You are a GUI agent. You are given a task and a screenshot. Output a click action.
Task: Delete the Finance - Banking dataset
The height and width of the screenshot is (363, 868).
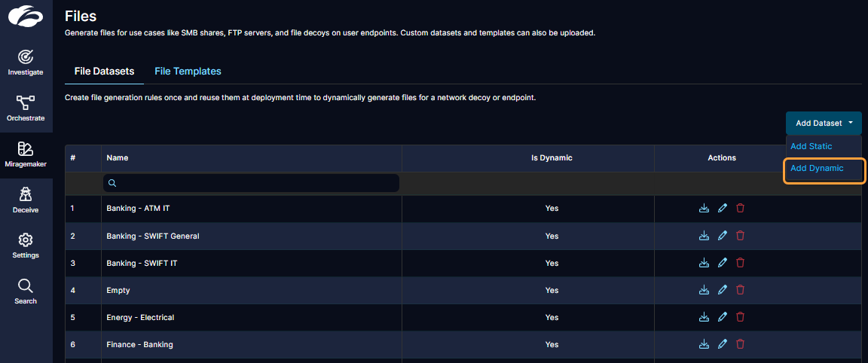click(740, 344)
